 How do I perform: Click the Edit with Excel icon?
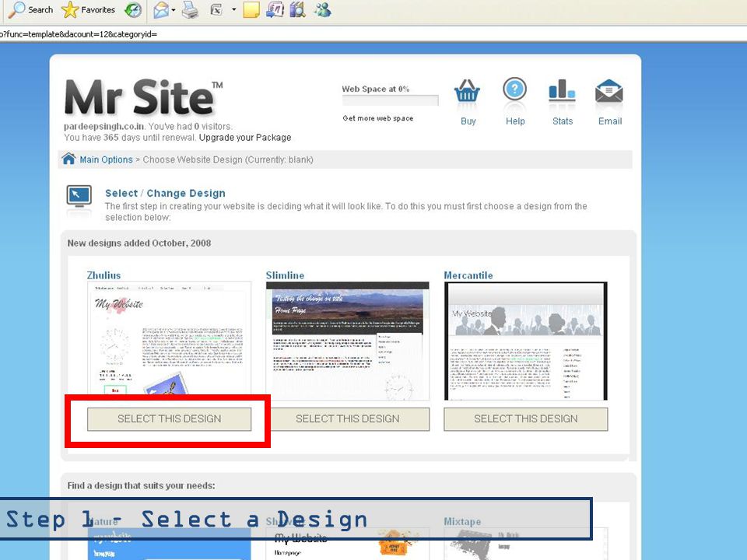(217, 10)
